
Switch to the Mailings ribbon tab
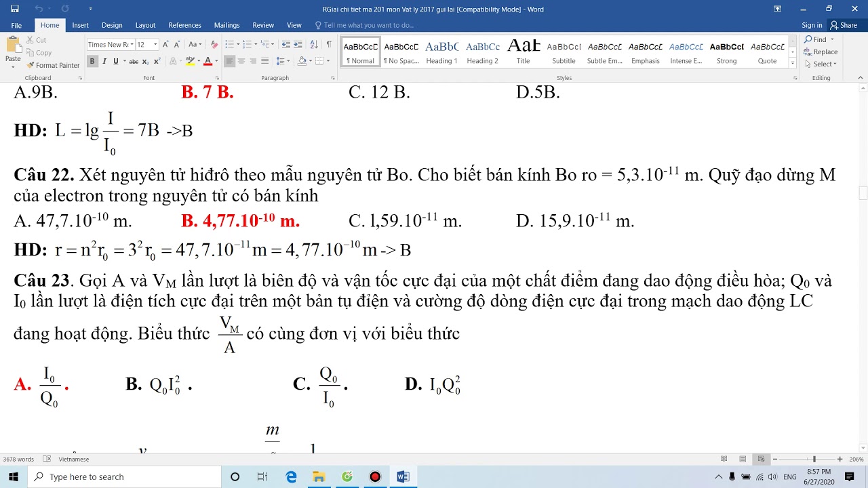pos(226,25)
